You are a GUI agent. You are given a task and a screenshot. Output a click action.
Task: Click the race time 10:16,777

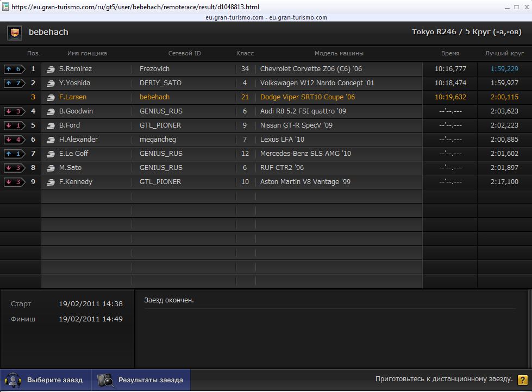point(450,69)
